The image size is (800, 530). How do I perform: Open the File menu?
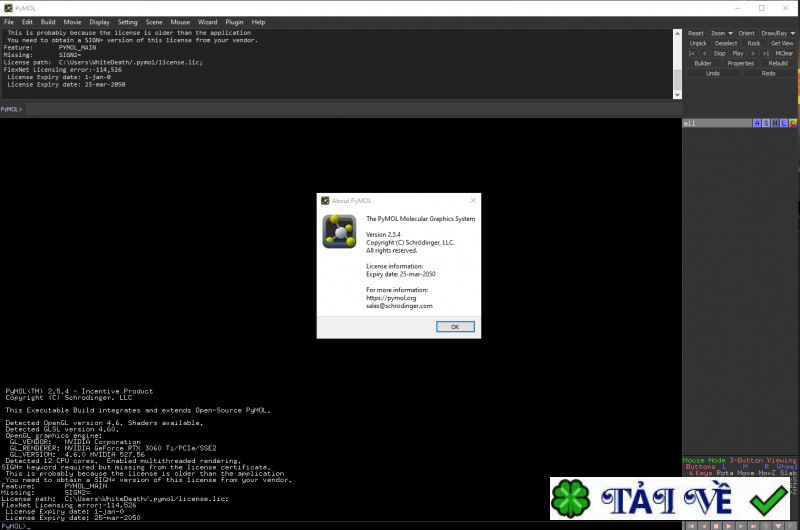click(x=9, y=22)
